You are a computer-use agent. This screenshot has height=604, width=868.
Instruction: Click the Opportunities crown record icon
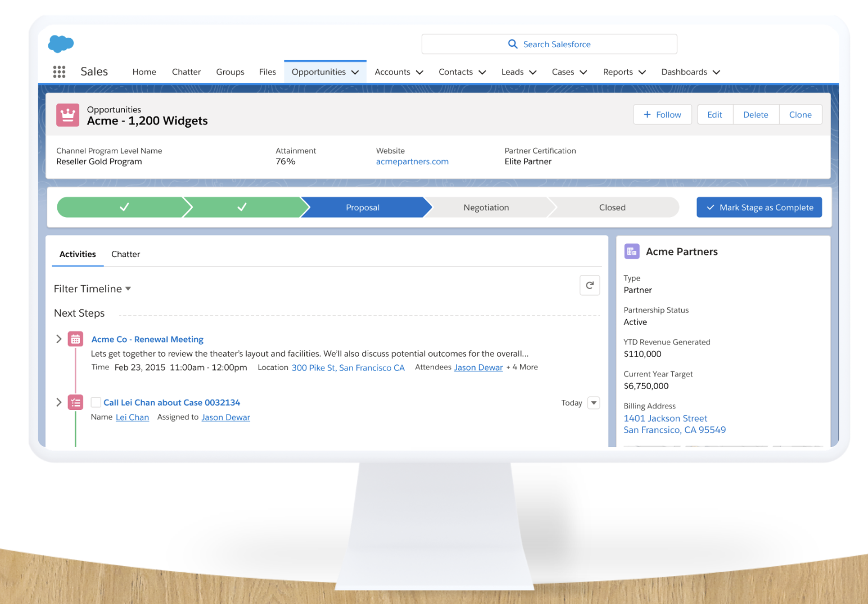(x=67, y=115)
